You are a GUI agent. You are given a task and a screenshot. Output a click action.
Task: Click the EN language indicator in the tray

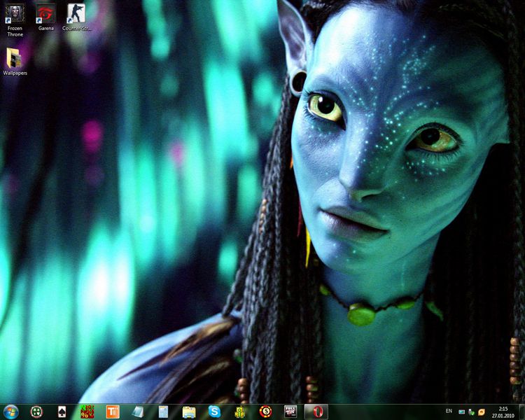click(x=449, y=411)
